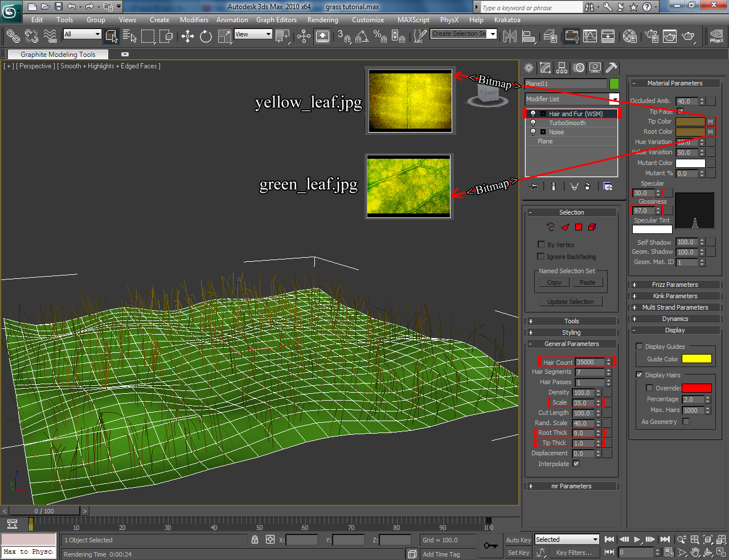Open the Utilities hammer panel tab
This screenshot has width=729, height=560.
[611, 68]
